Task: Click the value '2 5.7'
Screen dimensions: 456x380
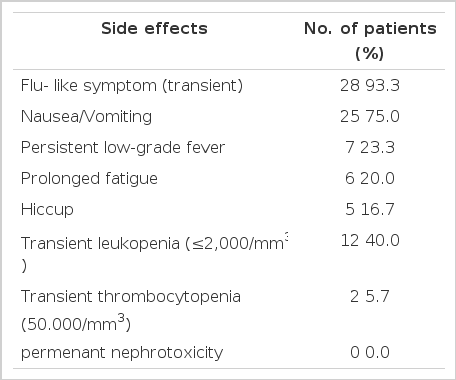Action: click(x=370, y=296)
